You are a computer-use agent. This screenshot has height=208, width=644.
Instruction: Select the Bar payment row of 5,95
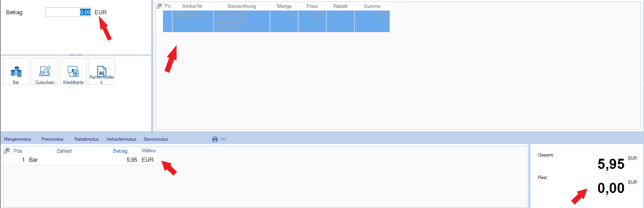[83, 160]
